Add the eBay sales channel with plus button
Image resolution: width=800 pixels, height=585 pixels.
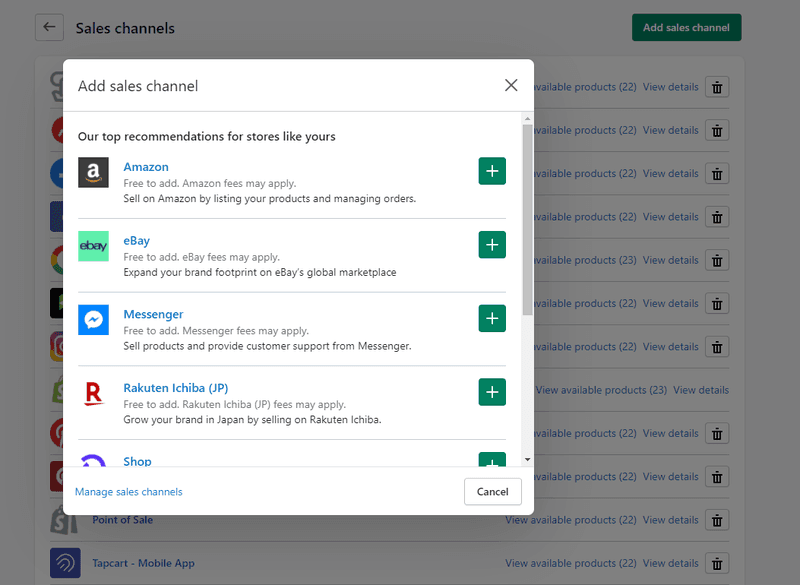(492, 245)
